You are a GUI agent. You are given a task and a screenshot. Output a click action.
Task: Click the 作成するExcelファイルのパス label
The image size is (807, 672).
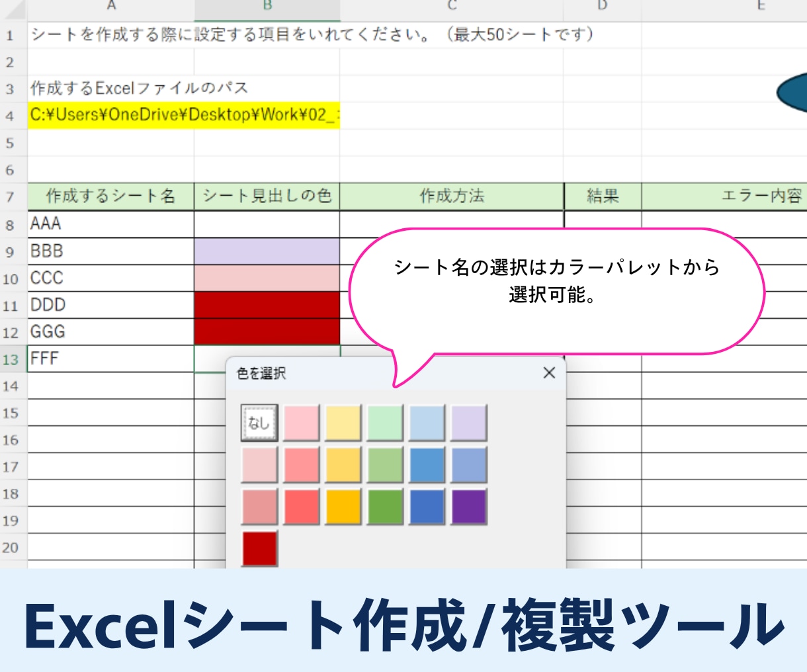(x=140, y=88)
